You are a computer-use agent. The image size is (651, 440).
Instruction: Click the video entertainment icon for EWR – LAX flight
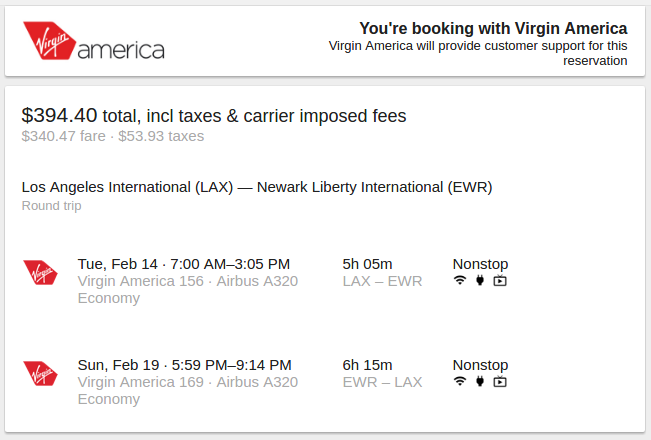(x=500, y=381)
